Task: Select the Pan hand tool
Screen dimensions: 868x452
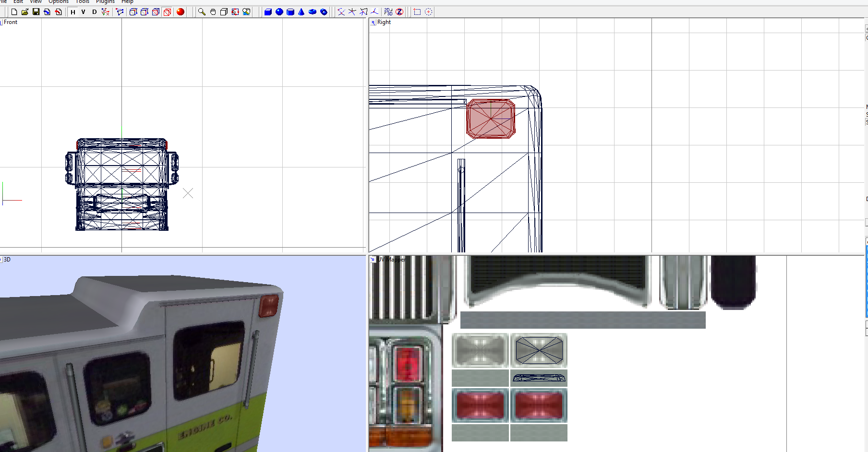Action: [x=213, y=12]
